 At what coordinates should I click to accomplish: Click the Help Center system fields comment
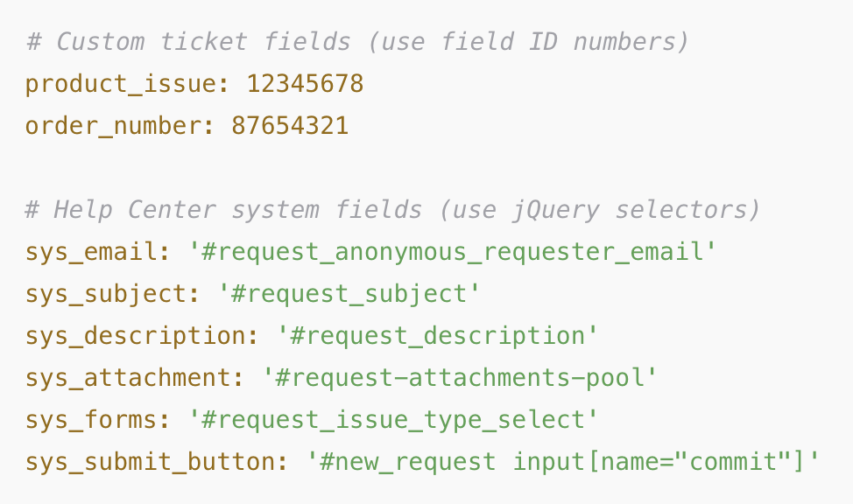click(392, 210)
